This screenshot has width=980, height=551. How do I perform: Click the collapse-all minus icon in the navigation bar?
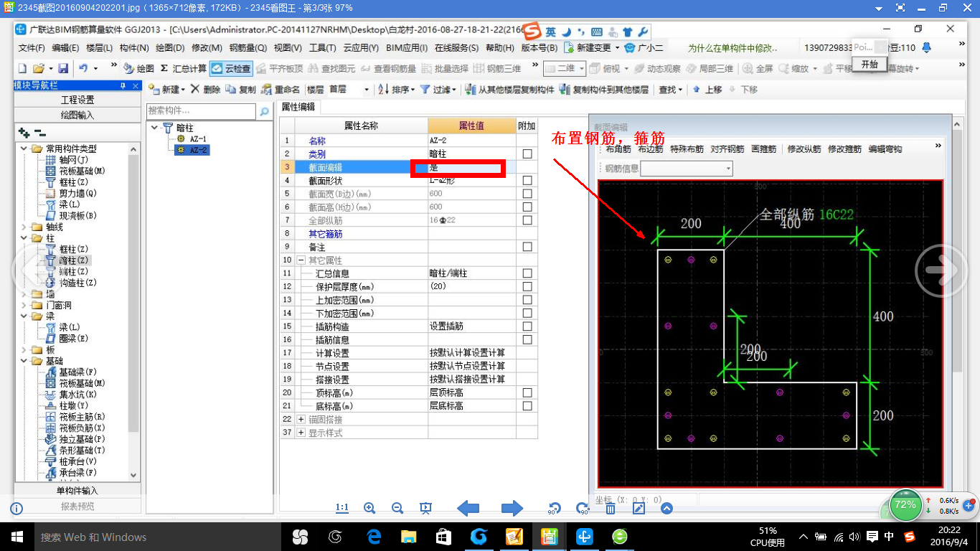tap(40, 133)
